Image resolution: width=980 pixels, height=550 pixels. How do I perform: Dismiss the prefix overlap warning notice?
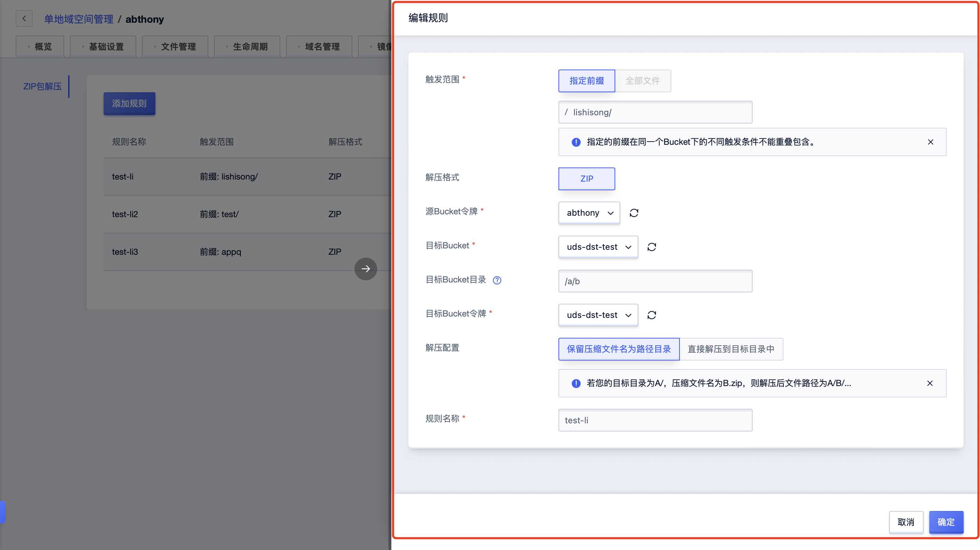[x=930, y=142]
